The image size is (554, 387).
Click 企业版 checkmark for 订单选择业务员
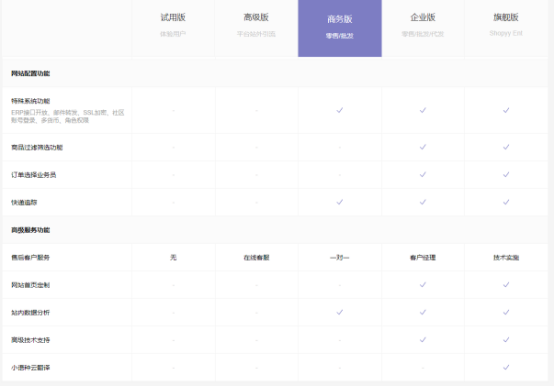pyautogui.click(x=423, y=175)
